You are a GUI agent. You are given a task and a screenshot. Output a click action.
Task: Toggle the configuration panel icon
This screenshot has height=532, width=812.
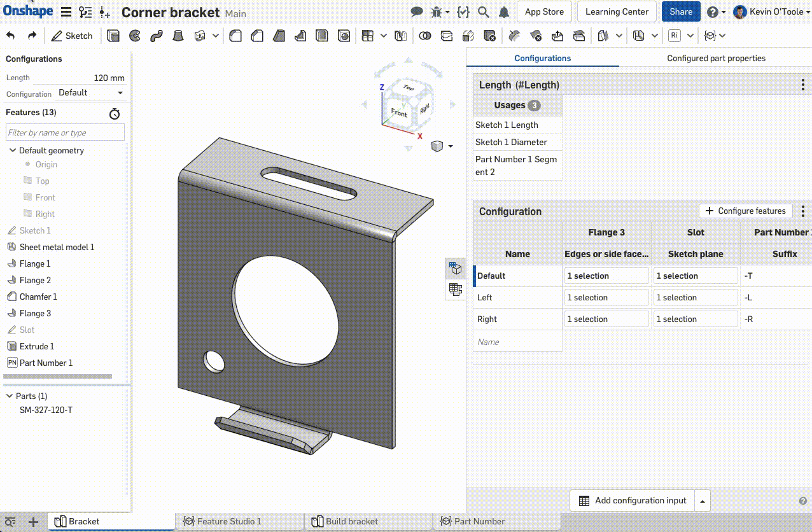(x=455, y=269)
